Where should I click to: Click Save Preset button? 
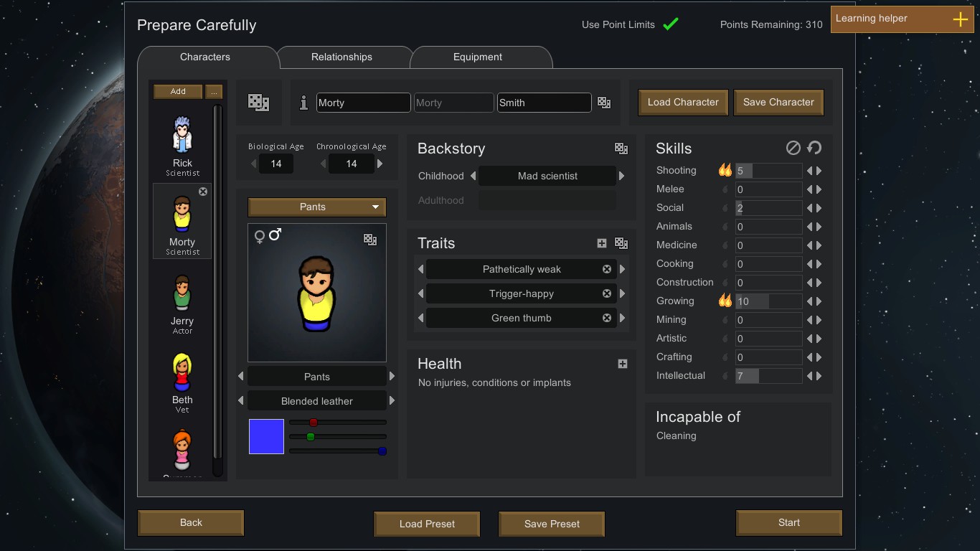click(552, 524)
